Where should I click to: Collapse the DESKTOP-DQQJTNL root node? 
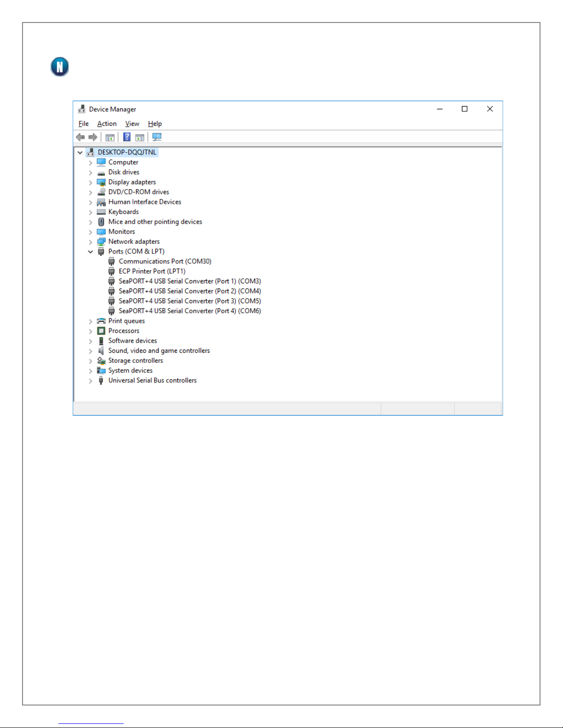pyautogui.click(x=80, y=152)
